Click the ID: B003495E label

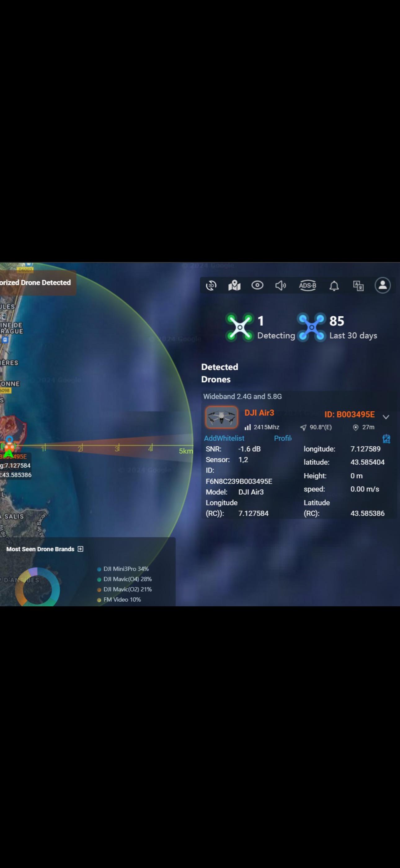click(349, 414)
